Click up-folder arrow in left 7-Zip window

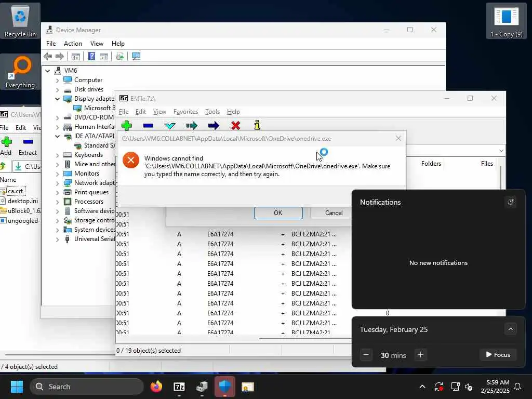tap(3, 166)
